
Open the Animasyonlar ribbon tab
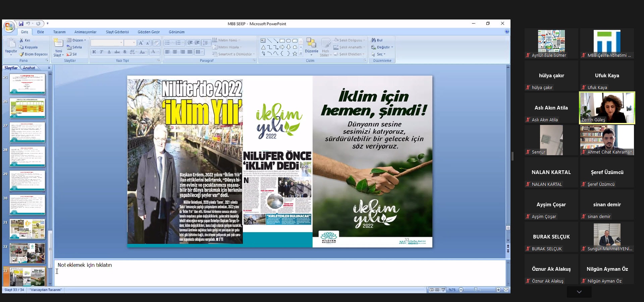85,32
